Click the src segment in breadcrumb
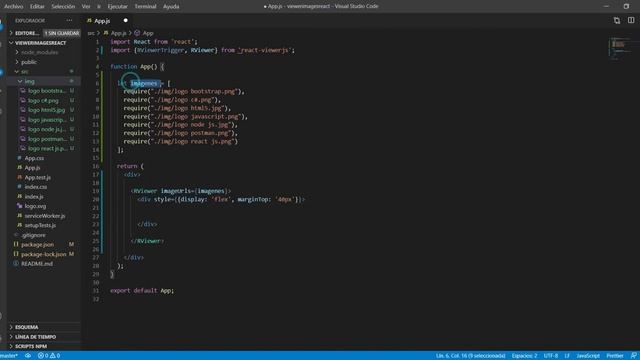The width and height of the screenshot is (640, 360). coord(91,33)
